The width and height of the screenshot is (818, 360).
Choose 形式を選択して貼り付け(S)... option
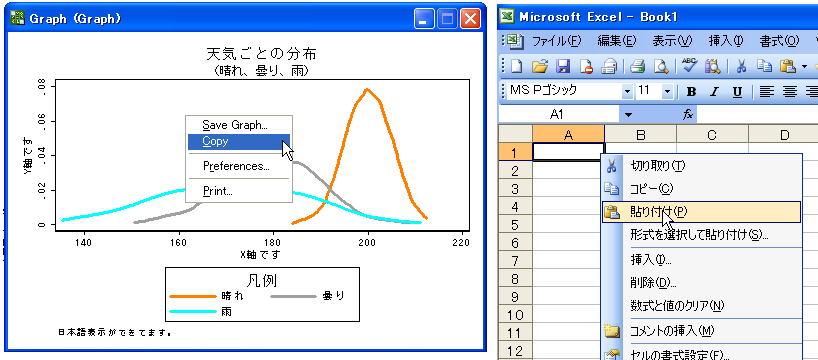point(701,235)
